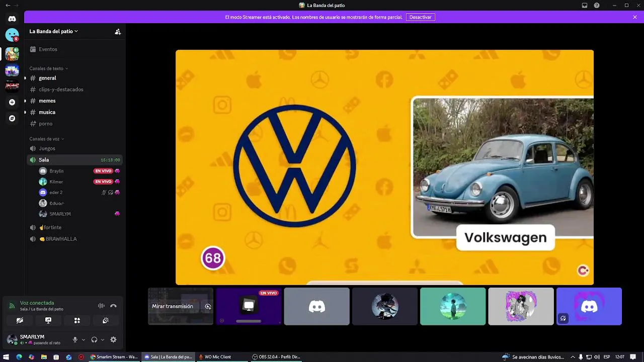Screen dimensions: 644x362
Task: Open the La Banda del patio server menu
Action: pos(54,31)
